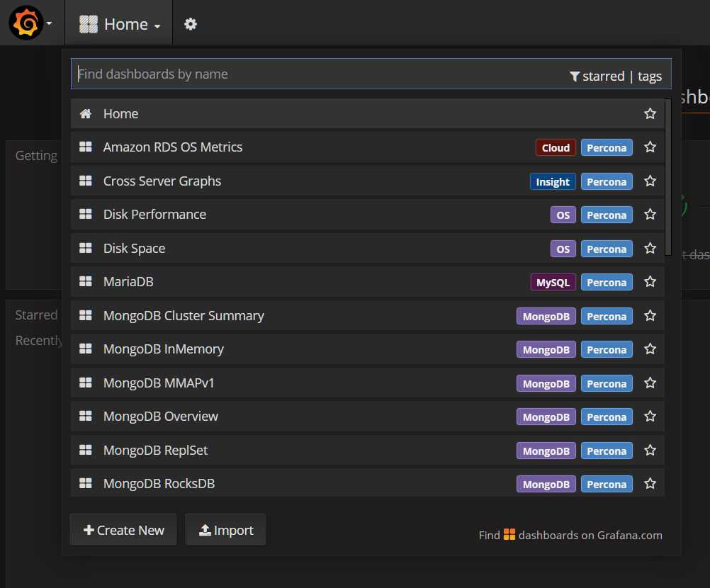Click the orange Grafana.com dashboards icon
This screenshot has height=588, width=710.
[509, 535]
